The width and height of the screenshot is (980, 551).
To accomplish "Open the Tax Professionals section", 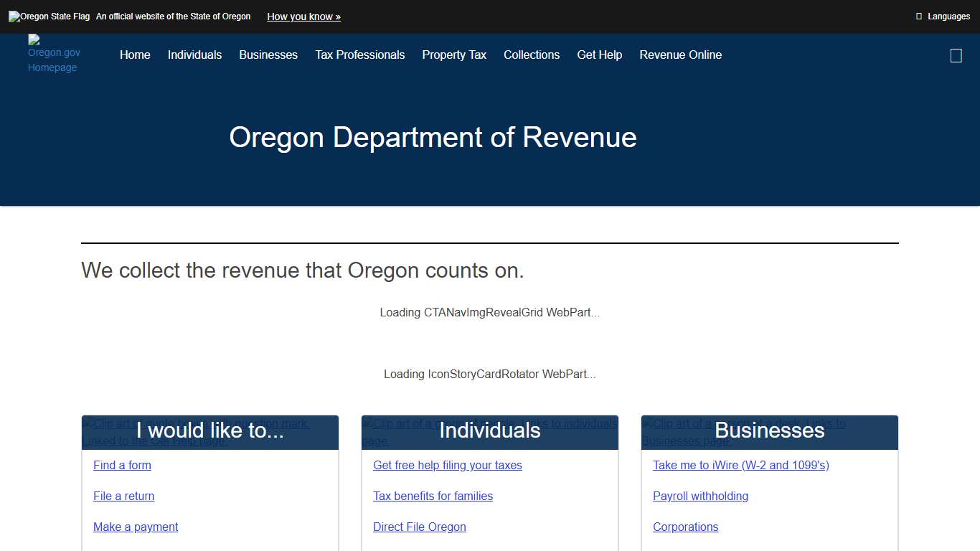I will (360, 55).
